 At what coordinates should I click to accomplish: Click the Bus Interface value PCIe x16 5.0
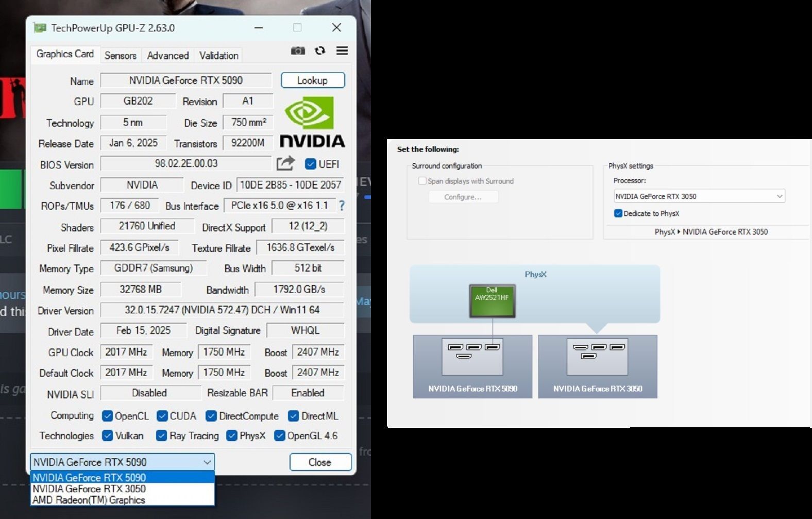tap(280, 205)
